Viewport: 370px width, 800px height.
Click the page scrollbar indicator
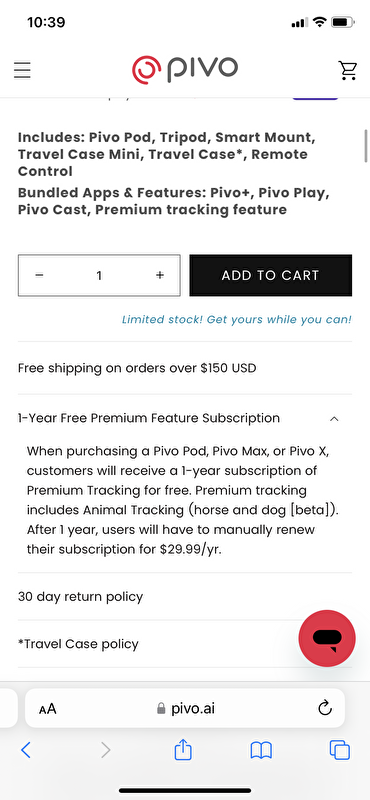coord(365,146)
